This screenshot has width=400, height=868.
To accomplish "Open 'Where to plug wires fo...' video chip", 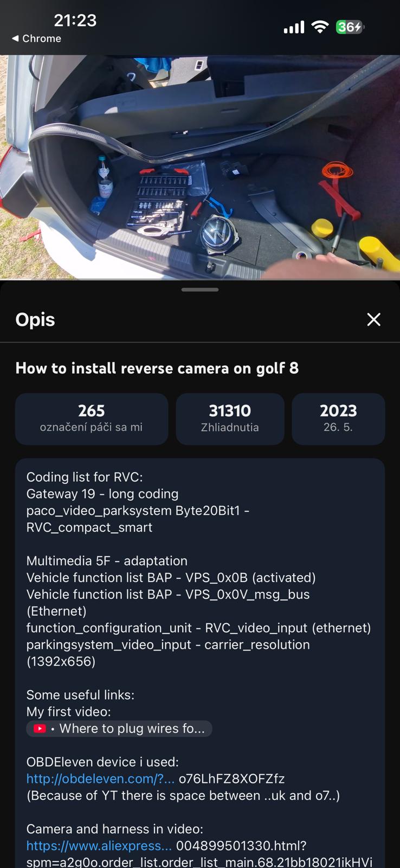I will coord(119,729).
